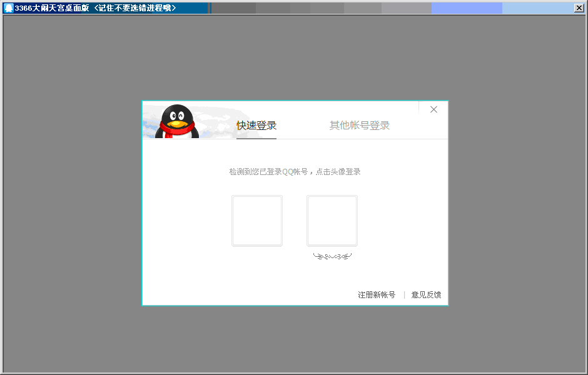This screenshot has height=375, width=588.
Task: Click the app icon in the title bar
Action: pos(9,8)
